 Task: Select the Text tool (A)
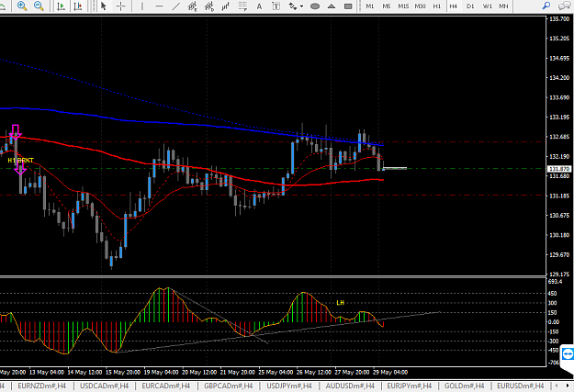tap(259, 6)
